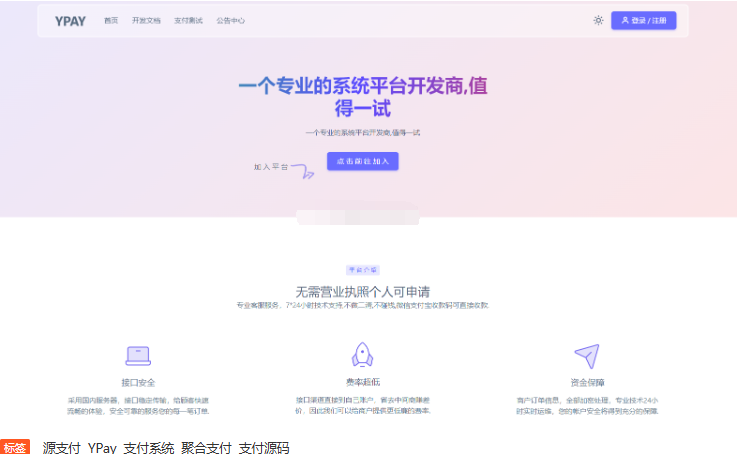Open the 聚合支付 tag
Viewport: 739px width, 454px height.
point(206,448)
